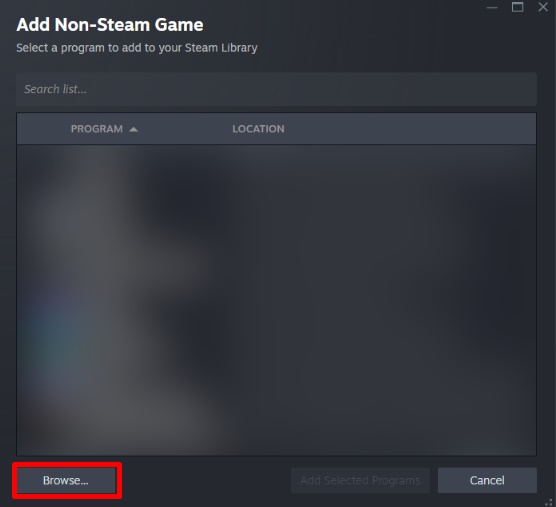Click the Browse... button
This screenshot has width=556, height=507.
tap(66, 480)
